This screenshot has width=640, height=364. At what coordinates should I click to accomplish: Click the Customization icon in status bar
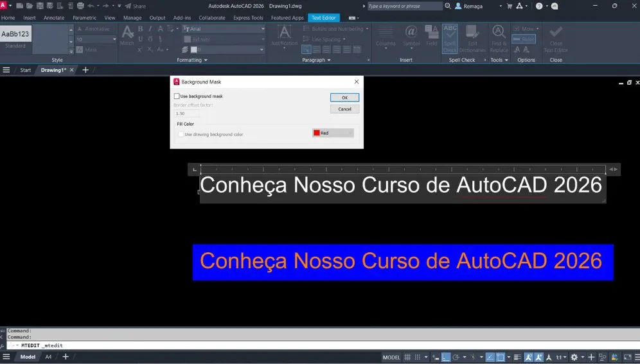pos(637,358)
